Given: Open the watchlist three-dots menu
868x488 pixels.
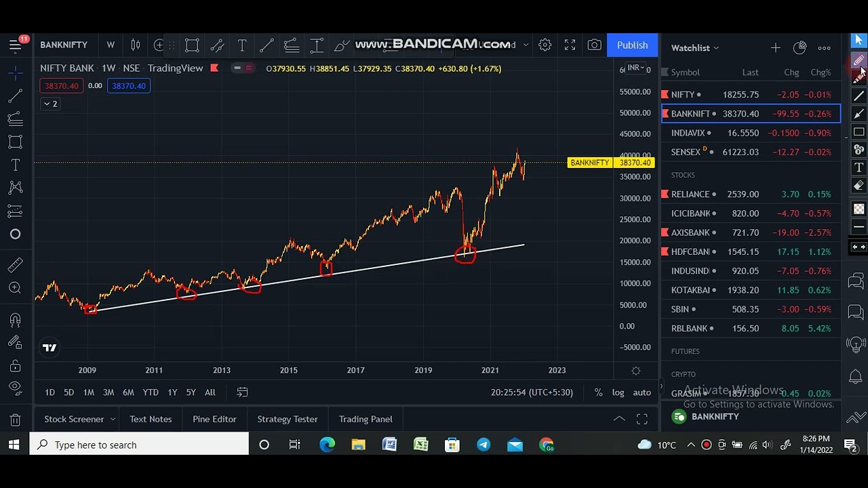Looking at the screenshot, I should (824, 48).
